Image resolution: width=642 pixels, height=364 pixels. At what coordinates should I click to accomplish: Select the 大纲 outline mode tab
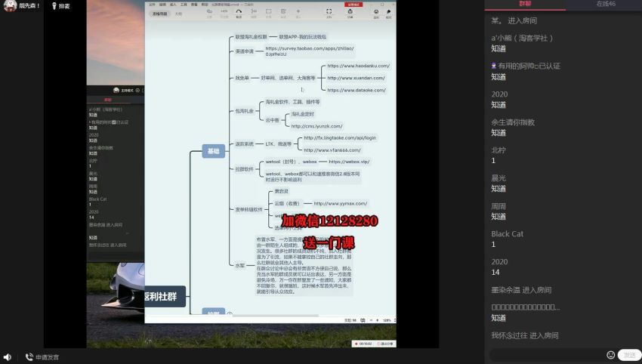pos(178,14)
